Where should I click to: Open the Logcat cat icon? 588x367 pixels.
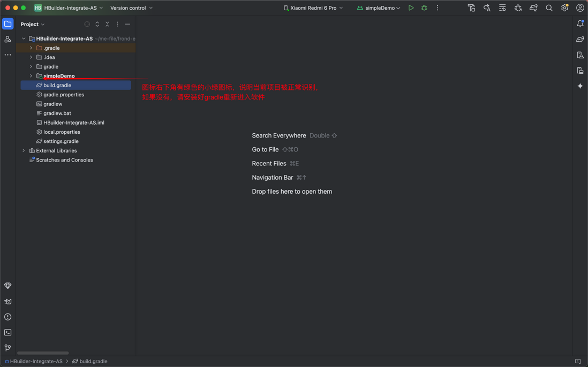7,302
